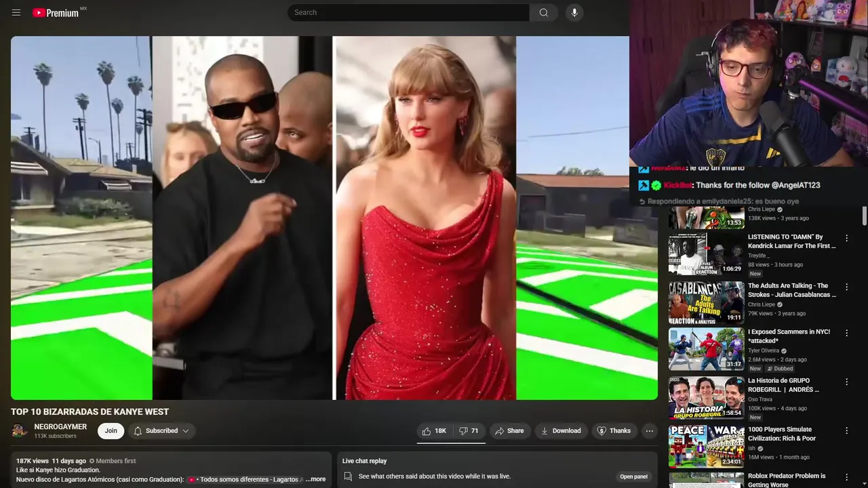The image size is (868, 488).
Task: Click the live chat replay message icon
Action: click(348, 476)
